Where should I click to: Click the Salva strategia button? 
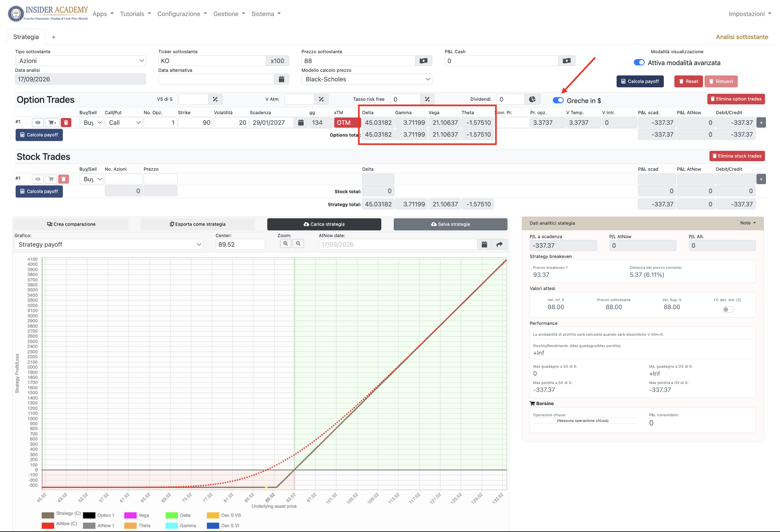(x=450, y=224)
